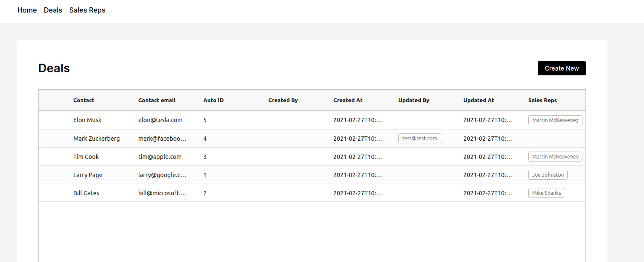Sort the table by Auto ID
This screenshot has height=262, width=644.
click(x=213, y=100)
